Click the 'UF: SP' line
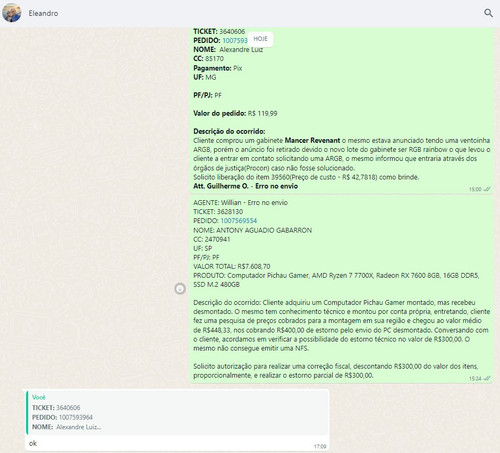 (203, 248)
